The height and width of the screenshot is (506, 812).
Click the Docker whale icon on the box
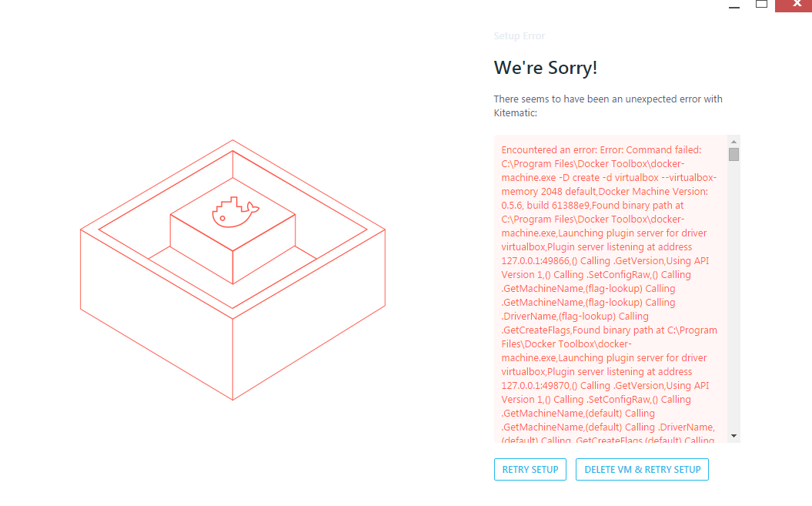tap(236, 212)
